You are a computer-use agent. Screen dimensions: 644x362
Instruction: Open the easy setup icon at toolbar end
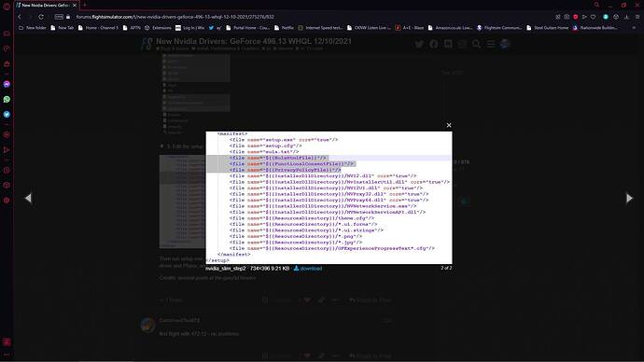(637, 17)
